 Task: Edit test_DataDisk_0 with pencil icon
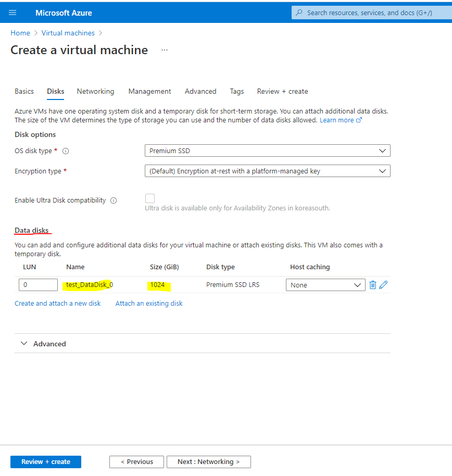[383, 285]
